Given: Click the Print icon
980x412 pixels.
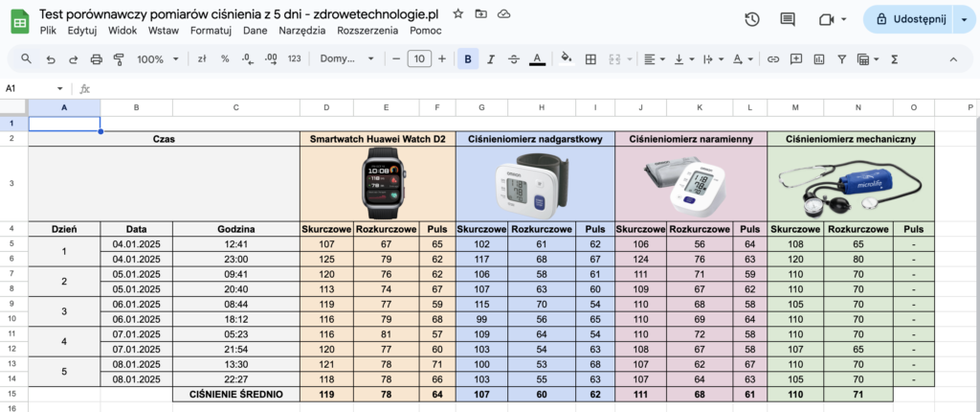Looking at the screenshot, I should pyautogui.click(x=96, y=59).
